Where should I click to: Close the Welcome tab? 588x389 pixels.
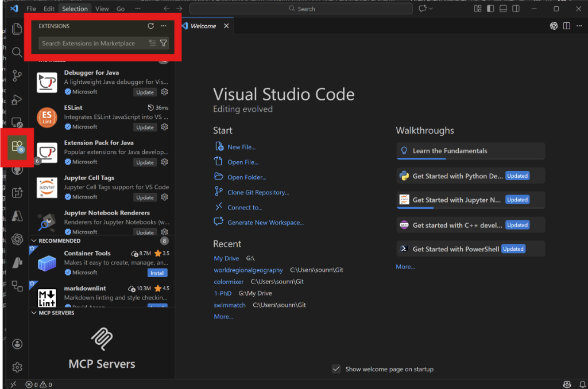coord(226,26)
